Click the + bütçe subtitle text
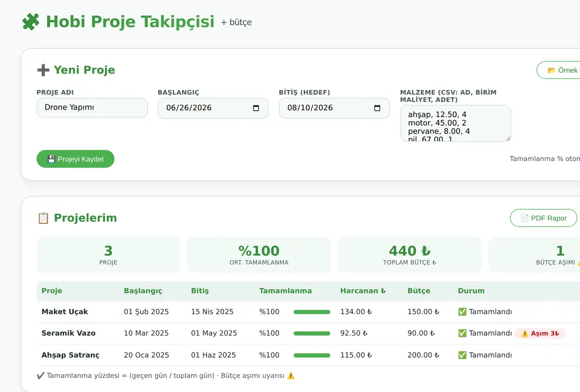 tap(236, 22)
